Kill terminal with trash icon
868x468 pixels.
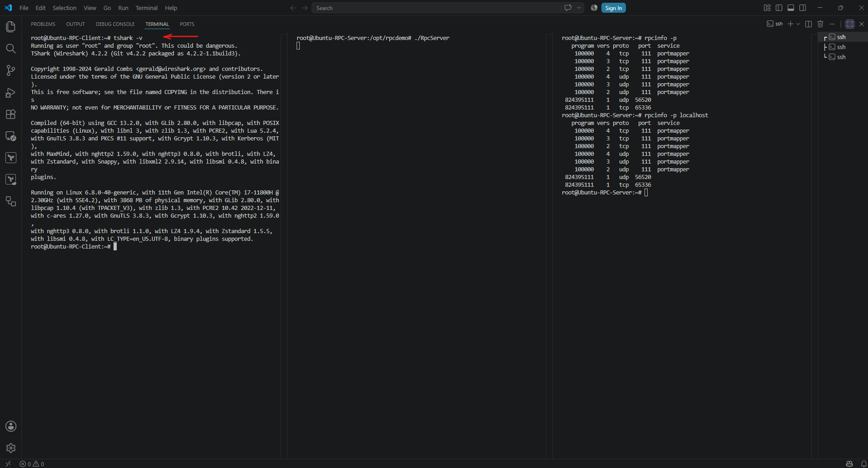point(820,24)
